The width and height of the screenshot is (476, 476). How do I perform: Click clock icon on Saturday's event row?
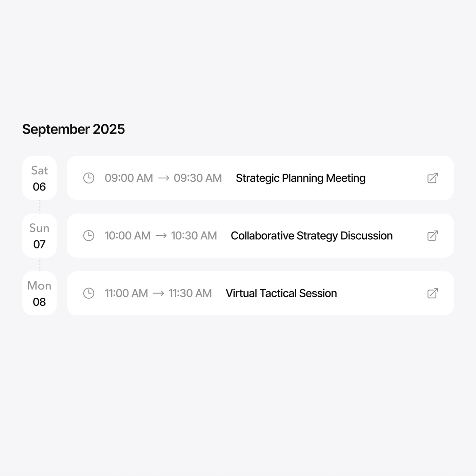89,178
